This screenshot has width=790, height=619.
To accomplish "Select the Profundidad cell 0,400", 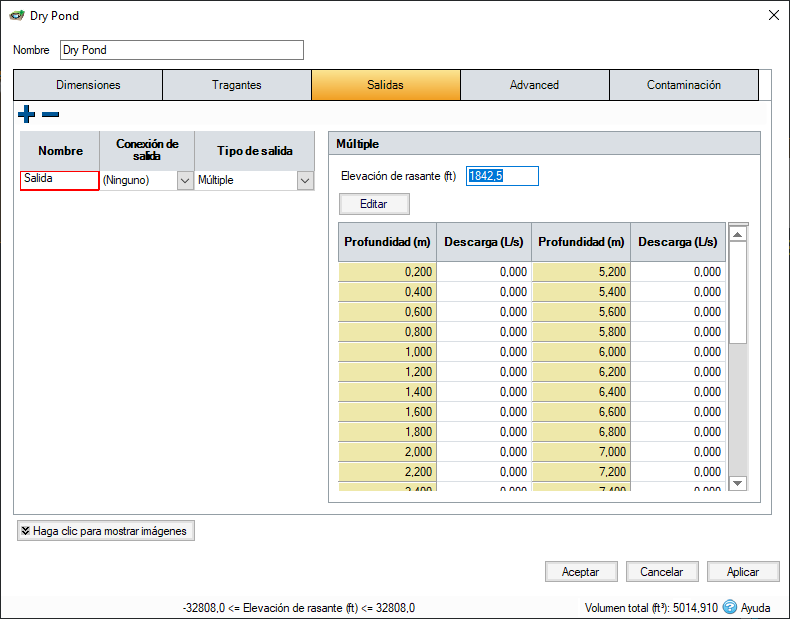I will [387, 292].
